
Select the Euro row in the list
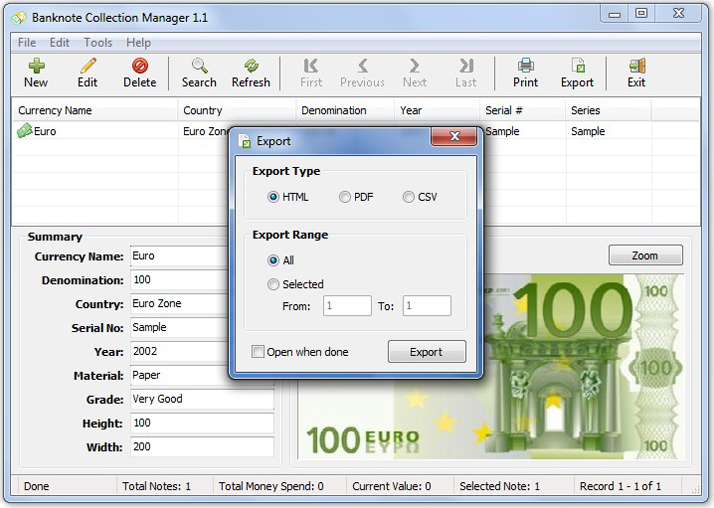pyautogui.click(x=45, y=131)
